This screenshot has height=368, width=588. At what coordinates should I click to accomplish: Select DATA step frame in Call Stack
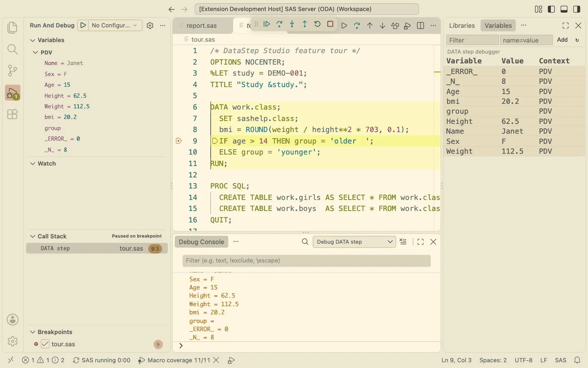(97, 249)
